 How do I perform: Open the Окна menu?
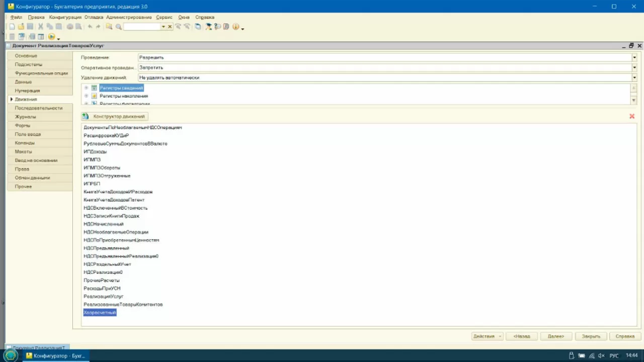point(184,17)
